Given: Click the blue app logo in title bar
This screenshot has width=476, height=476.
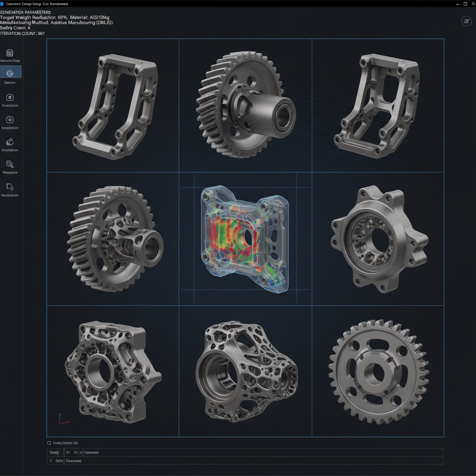Looking at the screenshot, I should pos(2,4).
